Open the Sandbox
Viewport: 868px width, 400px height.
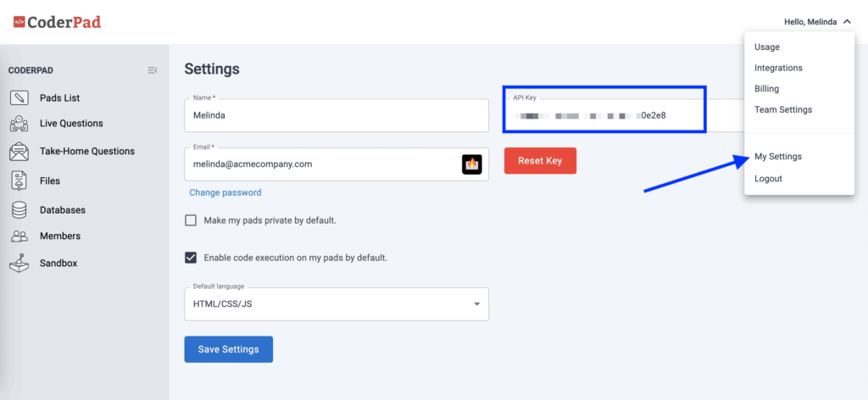coord(58,264)
